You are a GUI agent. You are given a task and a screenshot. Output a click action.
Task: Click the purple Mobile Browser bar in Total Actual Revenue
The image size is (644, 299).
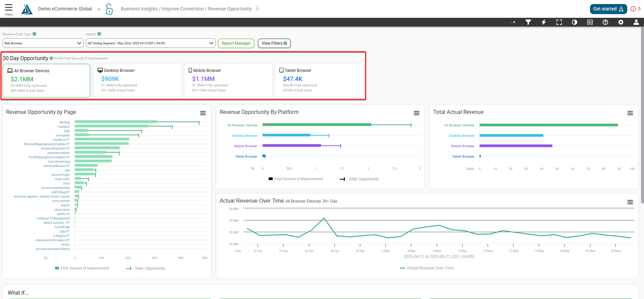pos(516,146)
